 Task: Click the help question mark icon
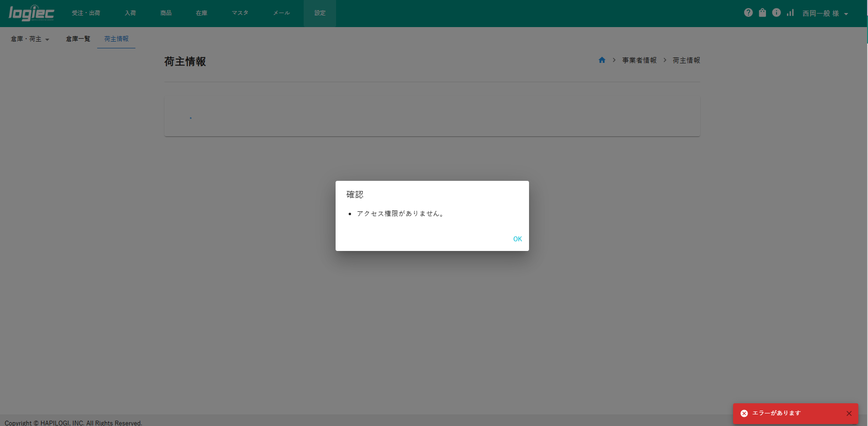click(x=748, y=13)
